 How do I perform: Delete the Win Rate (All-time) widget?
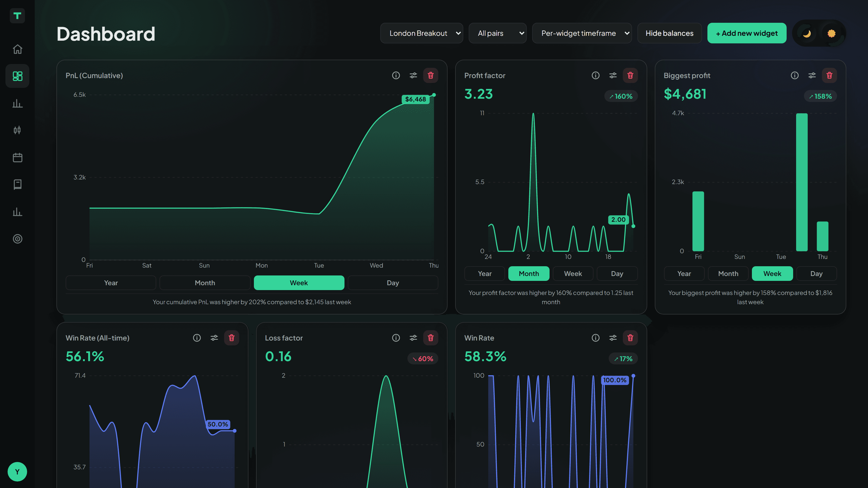(231, 338)
